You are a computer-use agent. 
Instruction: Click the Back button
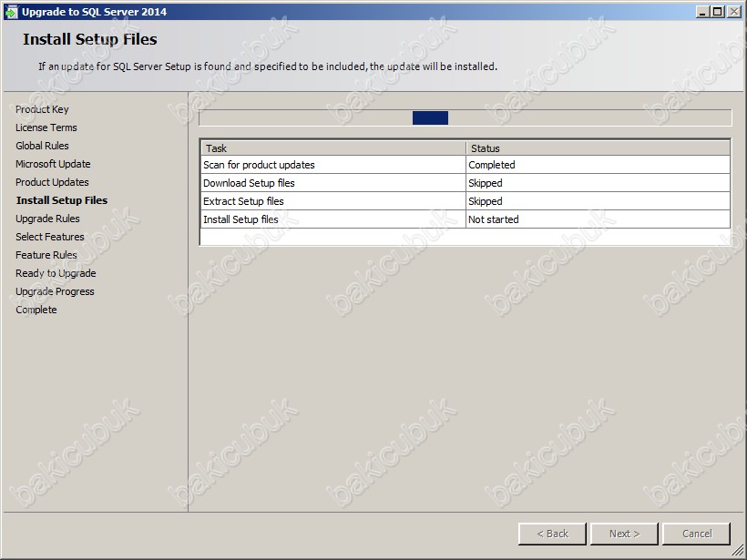[552, 534]
